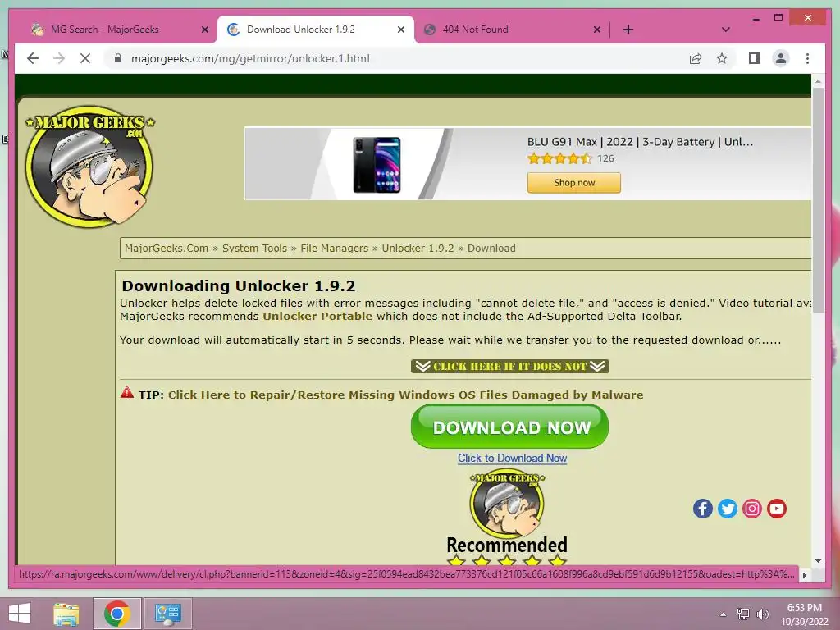Click the green DOWNLOAD NOW button
The image size is (840, 630).
(x=509, y=427)
